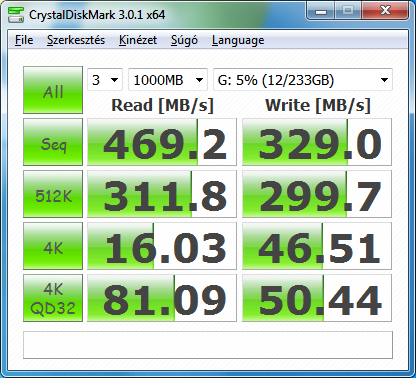This screenshot has height=378, width=416.
Task: Select the Seq read result 469.2
Action: (x=162, y=142)
